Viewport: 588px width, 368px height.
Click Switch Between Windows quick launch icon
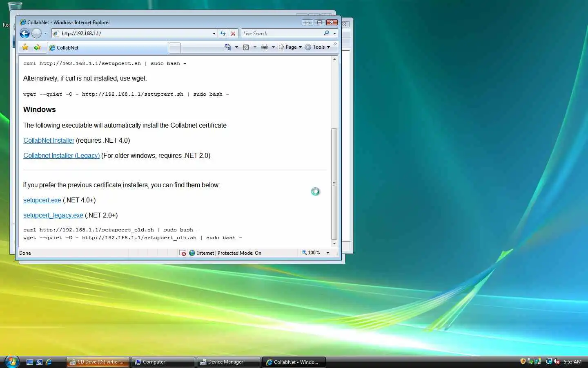tap(39, 362)
